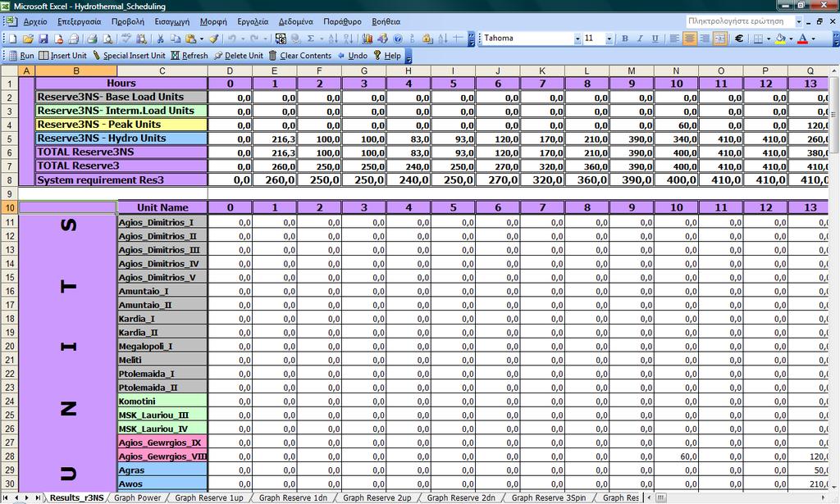Click the help question input box
The height and width of the screenshot is (504, 840).
click(x=739, y=21)
